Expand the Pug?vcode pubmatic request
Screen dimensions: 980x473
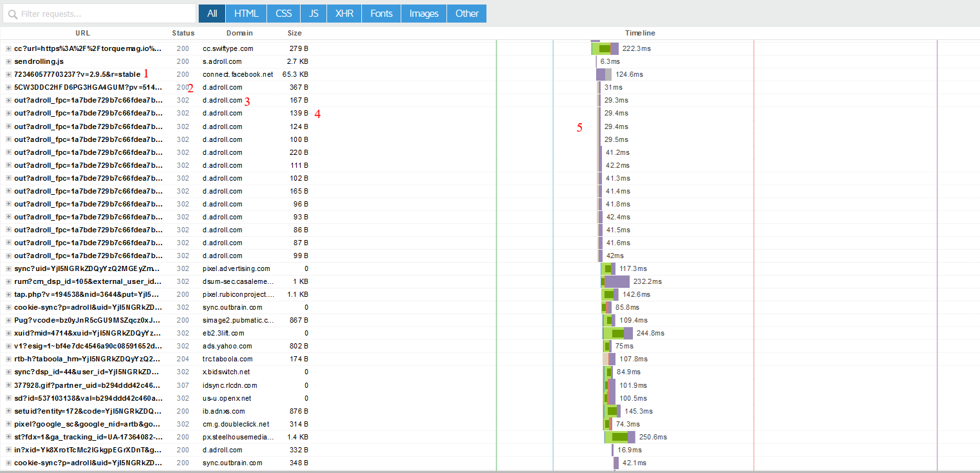8,320
